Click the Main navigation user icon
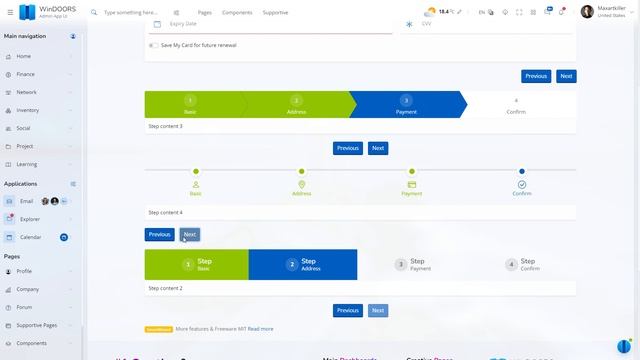This screenshot has height=360, width=640. (73, 36)
